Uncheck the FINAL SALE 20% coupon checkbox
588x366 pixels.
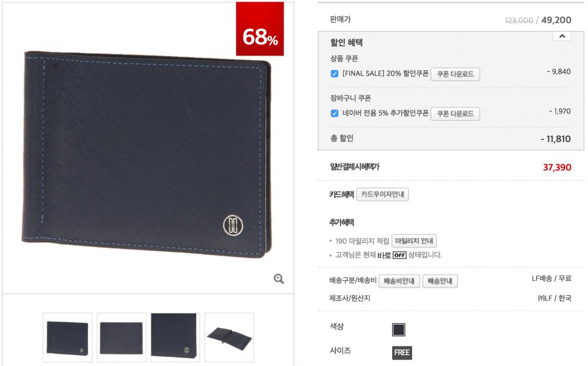pyautogui.click(x=334, y=74)
